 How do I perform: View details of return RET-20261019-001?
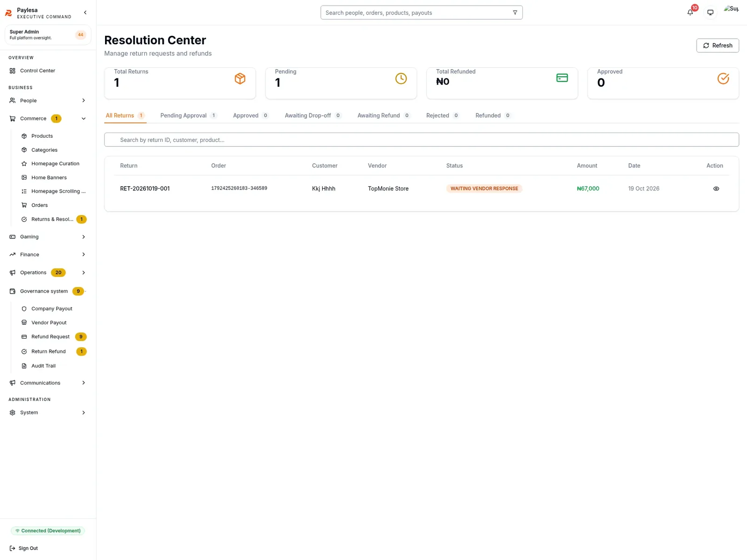point(716,189)
